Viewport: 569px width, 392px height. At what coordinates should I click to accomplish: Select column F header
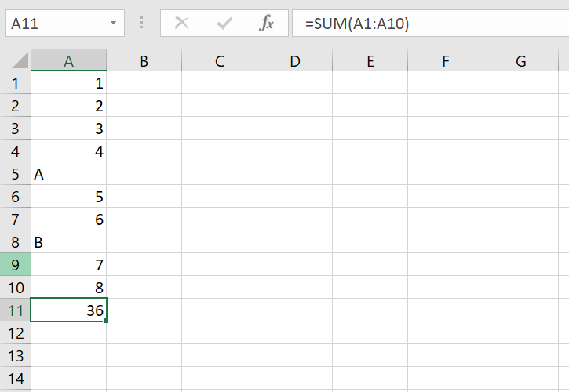[x=445, y=60]
